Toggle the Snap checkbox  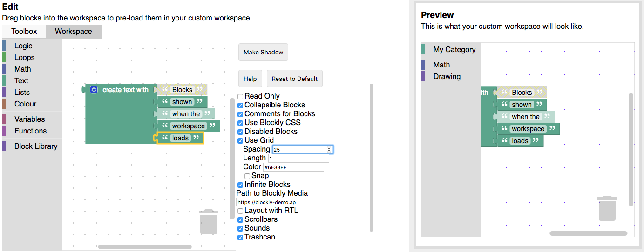[x=247, y=176]
